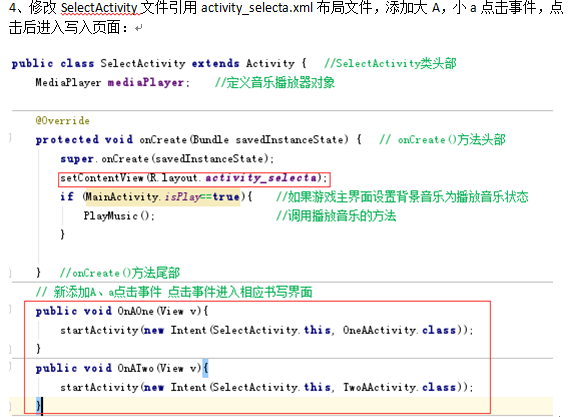Click the comment '//onCreate()方法尾部'

(120, 273)
